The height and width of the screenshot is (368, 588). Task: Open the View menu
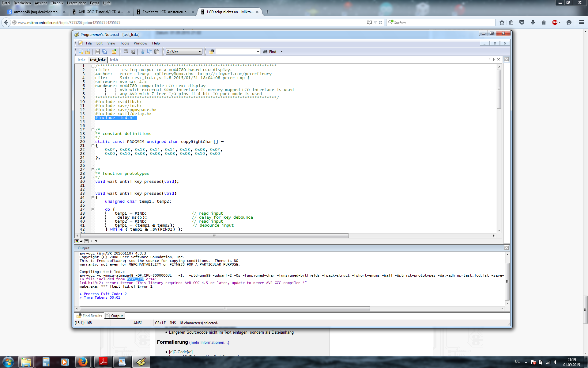click(x=111, y=43)
